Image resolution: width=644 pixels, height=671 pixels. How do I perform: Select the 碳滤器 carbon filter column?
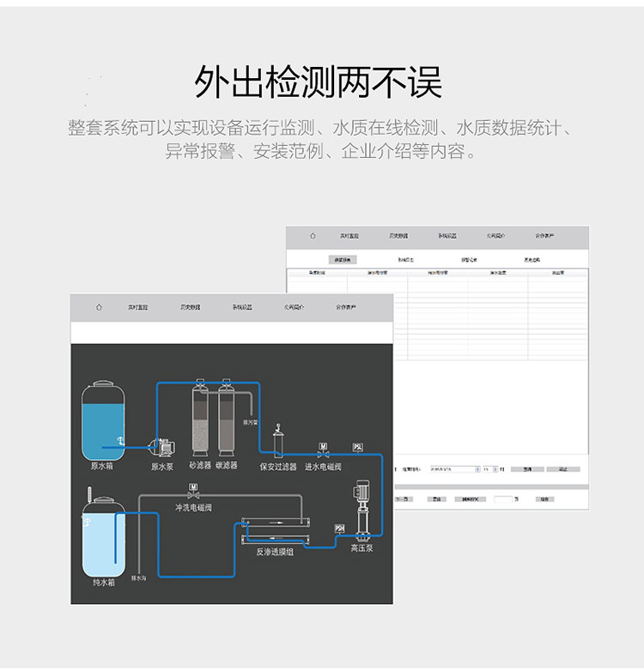227,420
